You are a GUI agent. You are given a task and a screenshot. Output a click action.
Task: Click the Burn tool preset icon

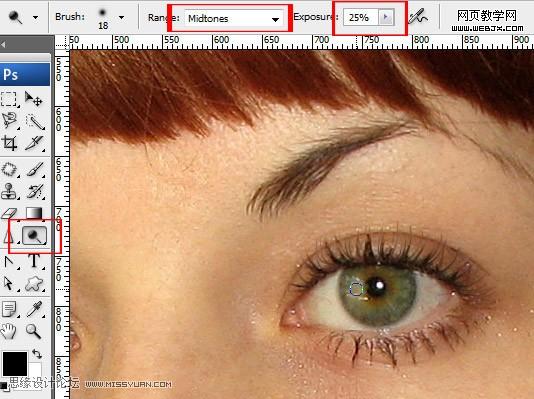click(x=15, y=17)
